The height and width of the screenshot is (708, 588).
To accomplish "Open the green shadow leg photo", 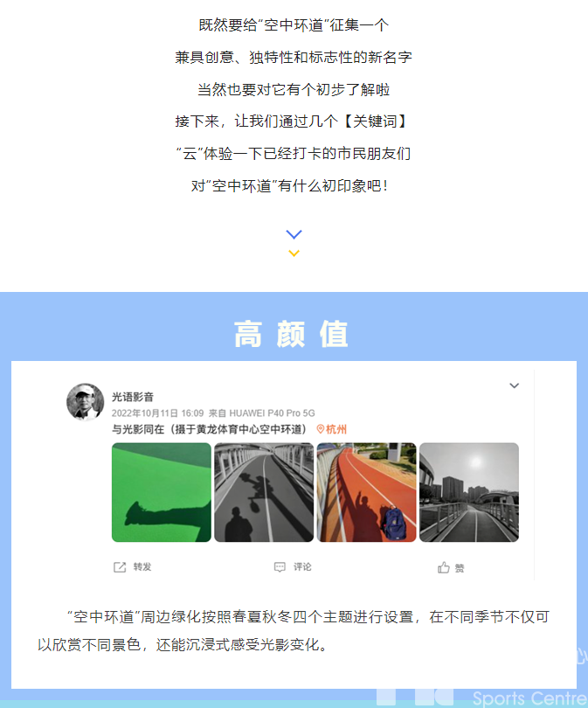I will click(x=162, y=492).
